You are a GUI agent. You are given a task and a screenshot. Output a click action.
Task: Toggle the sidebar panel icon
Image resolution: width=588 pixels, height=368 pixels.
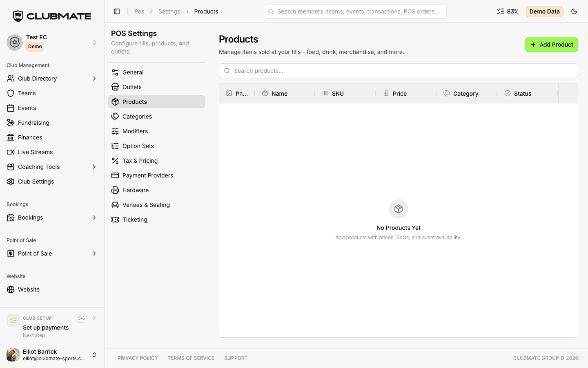[117, 11]
